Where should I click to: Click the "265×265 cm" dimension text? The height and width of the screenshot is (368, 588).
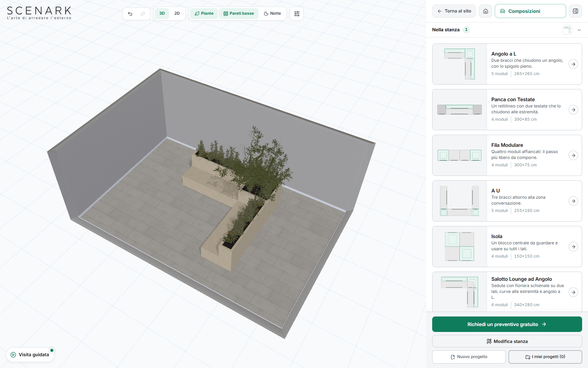pyautogui.click(x=527, y=74)
